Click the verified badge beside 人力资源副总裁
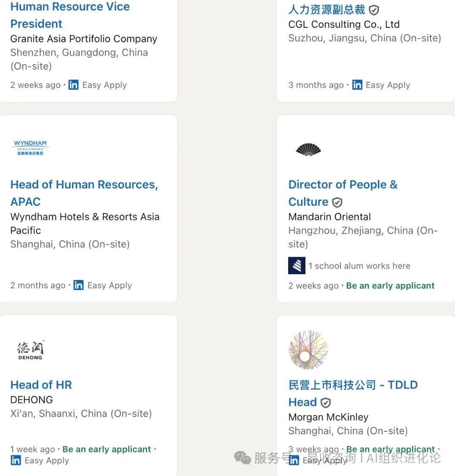The height and width of the screenshot is (476, 455). point(374,10)
